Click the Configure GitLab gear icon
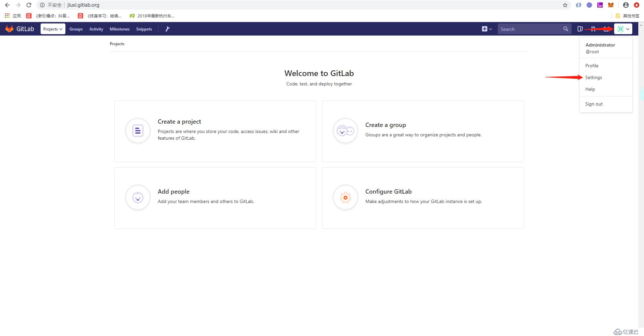 pyautogui.click(x=345, y=198)
